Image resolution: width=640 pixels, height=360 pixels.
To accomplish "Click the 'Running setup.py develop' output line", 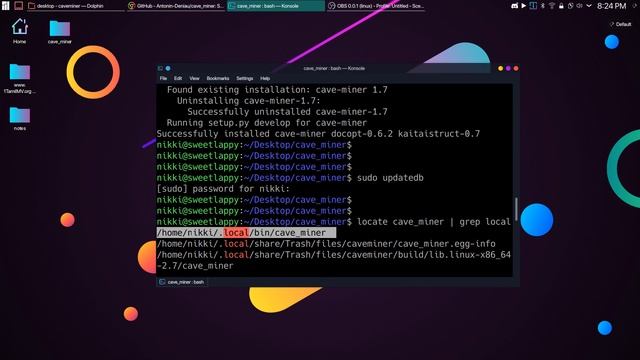I will (x=267, y=123).
